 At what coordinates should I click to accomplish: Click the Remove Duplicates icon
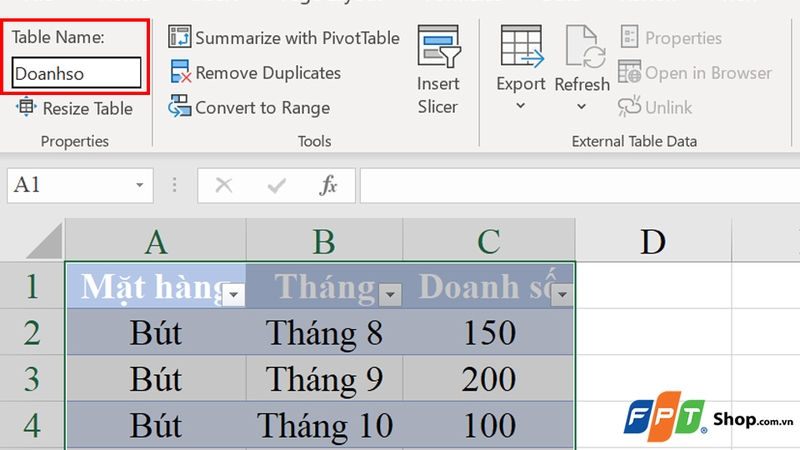[181, 72]
